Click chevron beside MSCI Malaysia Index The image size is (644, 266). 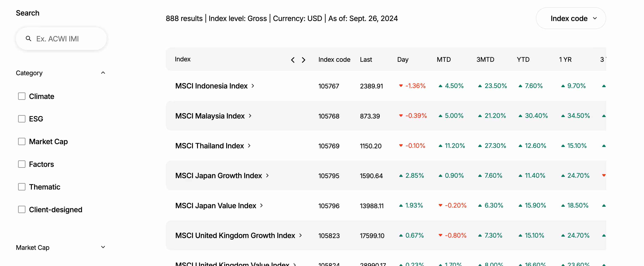click(x=250, y=116)
